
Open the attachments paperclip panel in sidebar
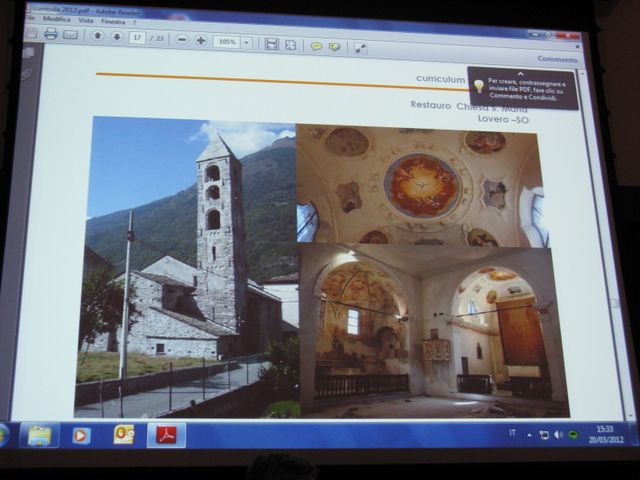point(27,74)
